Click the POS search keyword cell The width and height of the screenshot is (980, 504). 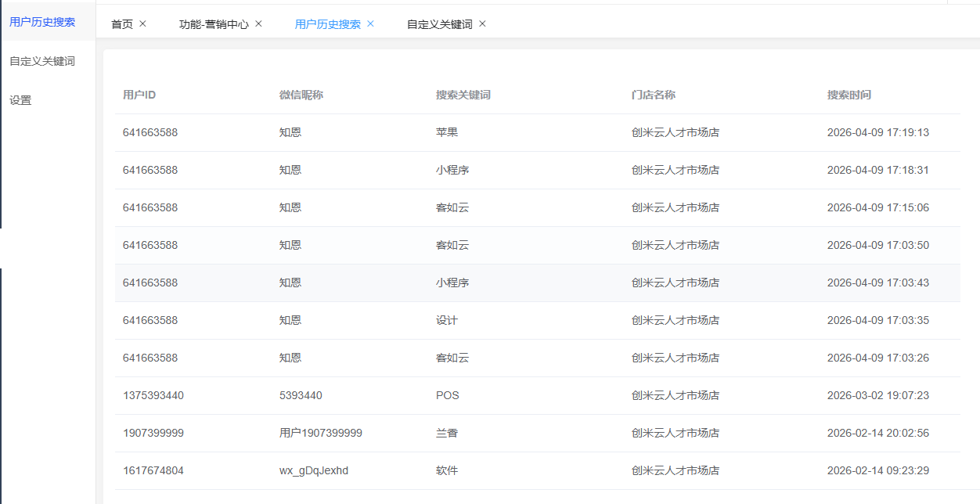click(448, 395)
